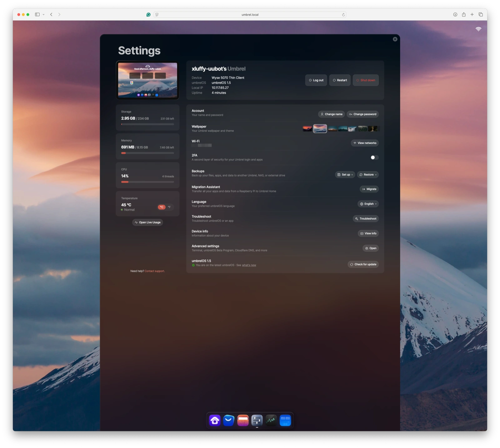Click View info for device

[x=368, y=234]
